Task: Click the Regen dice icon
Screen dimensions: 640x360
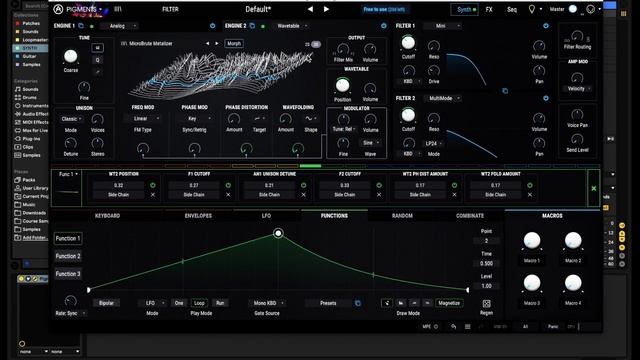Action: (x=486, y=304)
